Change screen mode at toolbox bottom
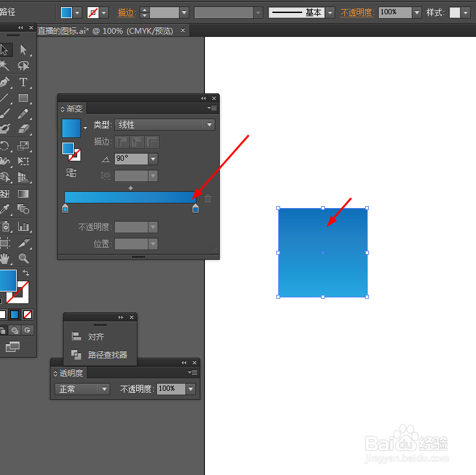Viewport: 476px width, 475px height. pyautogui.click(x=12, y=347)
